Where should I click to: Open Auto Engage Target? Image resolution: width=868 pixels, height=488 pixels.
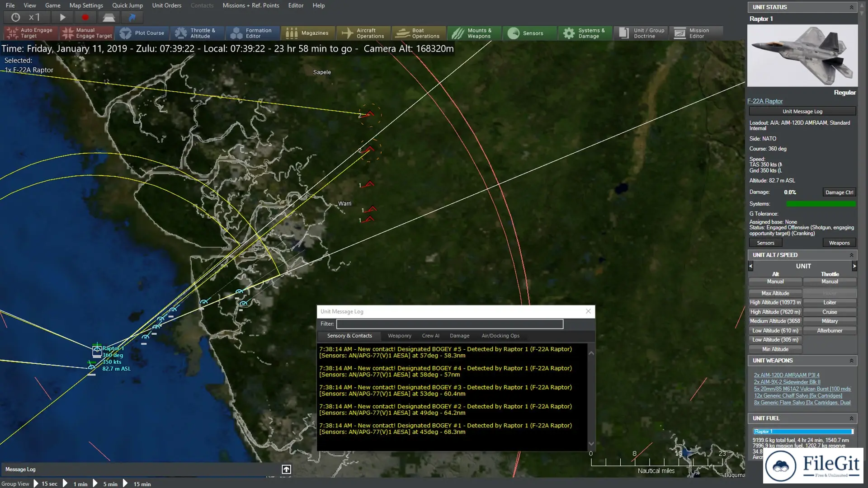31,33
